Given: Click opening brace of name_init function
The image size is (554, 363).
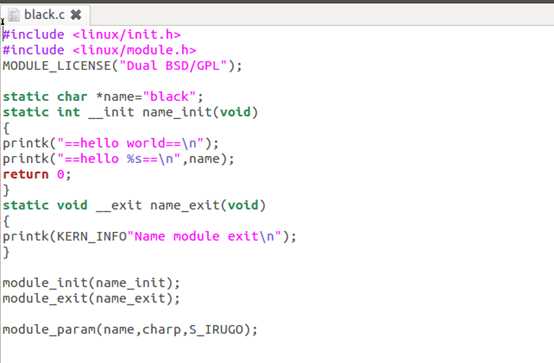Looking at the screenshot, I should click(x=6, y=128).
